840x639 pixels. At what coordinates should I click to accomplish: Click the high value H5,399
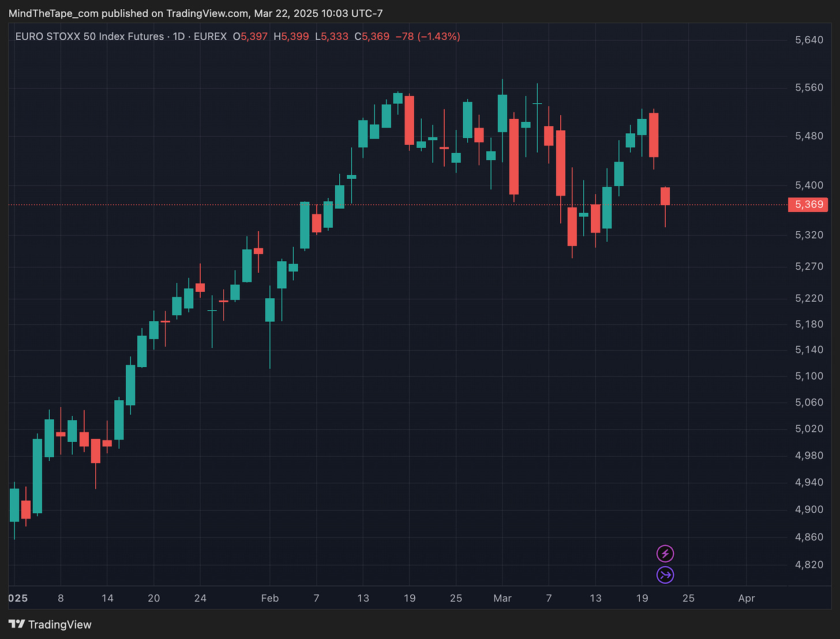click(291, 36)
